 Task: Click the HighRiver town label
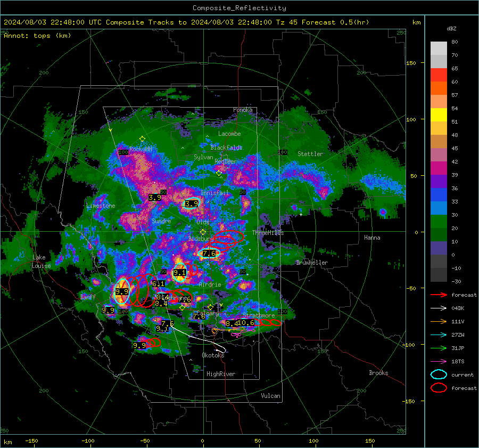(221, 374)
